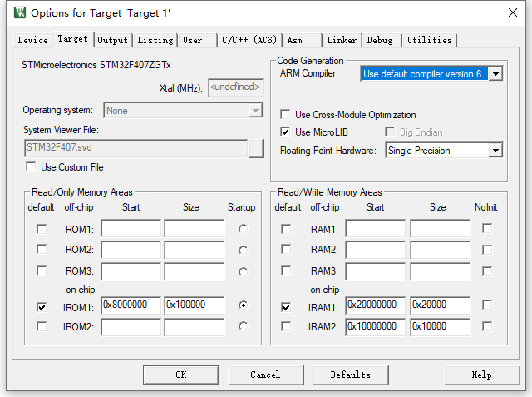Select the IROM1 Startup radio button
The width and height of the screenshot is (532, 397).
pyautogui.click(x=242, y=305)
